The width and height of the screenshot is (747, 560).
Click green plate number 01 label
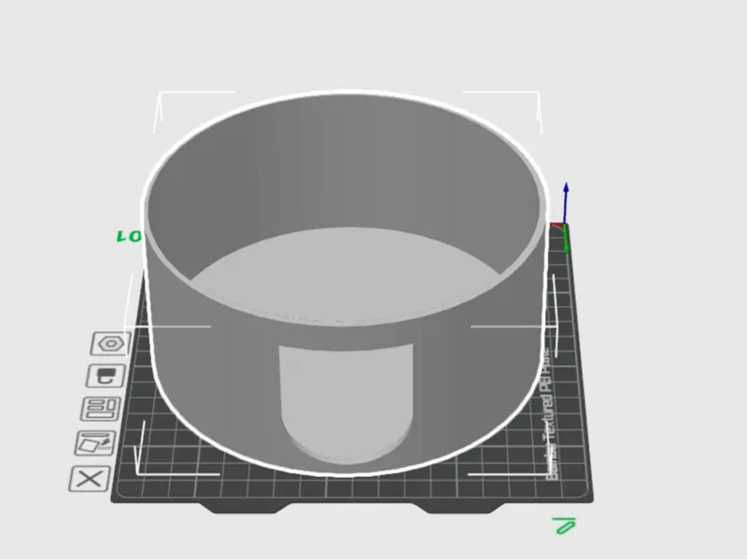point(129,236)
